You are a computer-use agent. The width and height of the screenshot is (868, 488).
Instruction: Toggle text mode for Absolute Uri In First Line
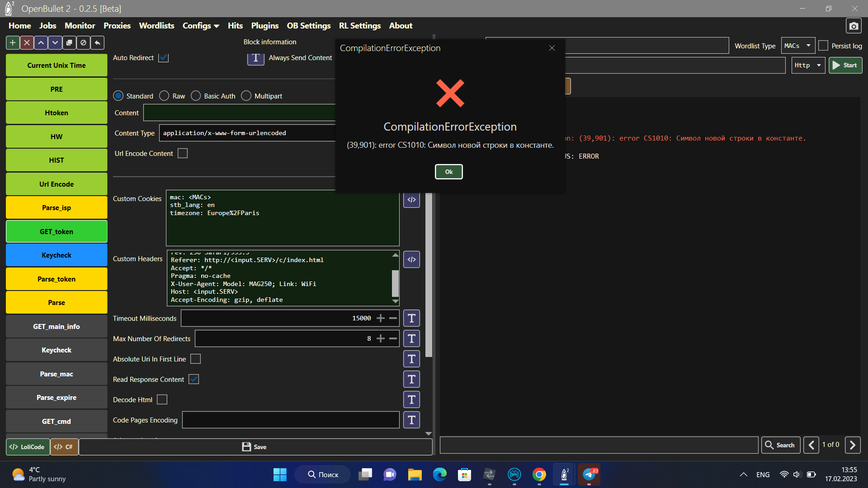(411, 359)
